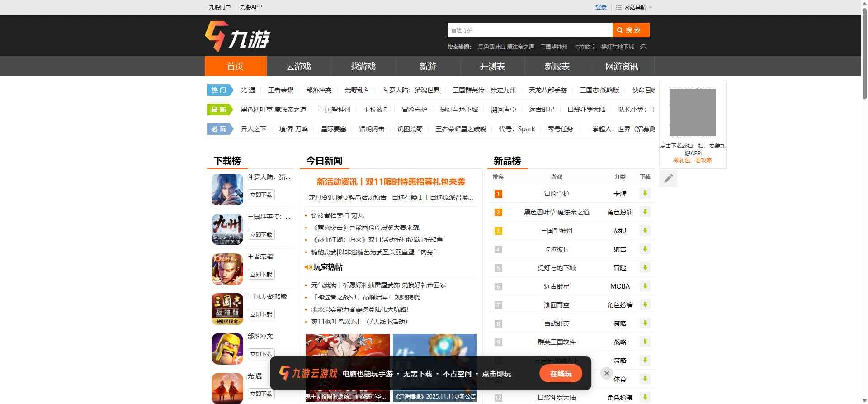Click download arrow for 远古群星
The image size is (868, 404).
point(645,286)
